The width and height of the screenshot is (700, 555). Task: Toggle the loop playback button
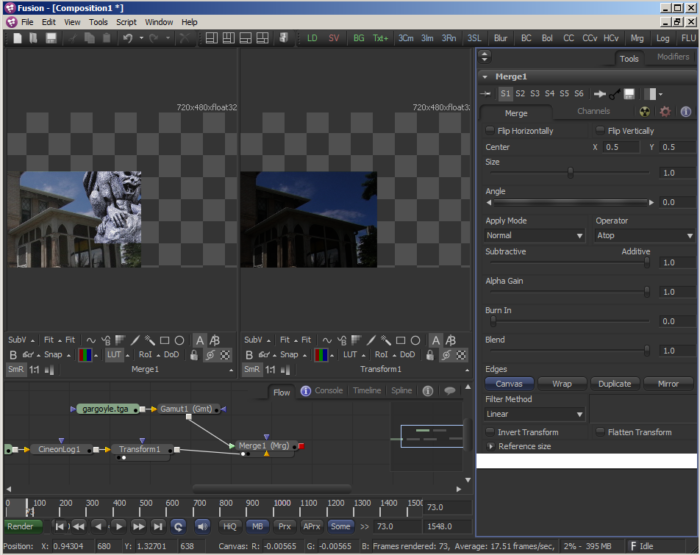coord(178,526)
